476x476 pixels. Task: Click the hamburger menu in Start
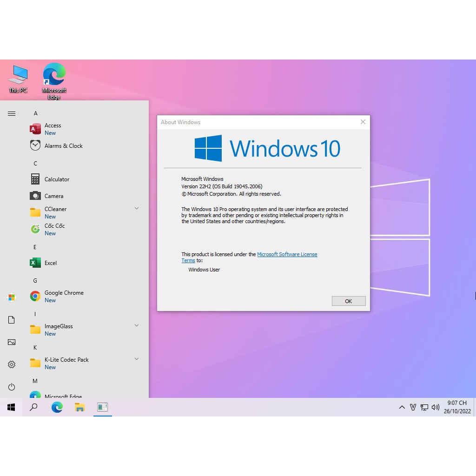click(x=12, y=113)
